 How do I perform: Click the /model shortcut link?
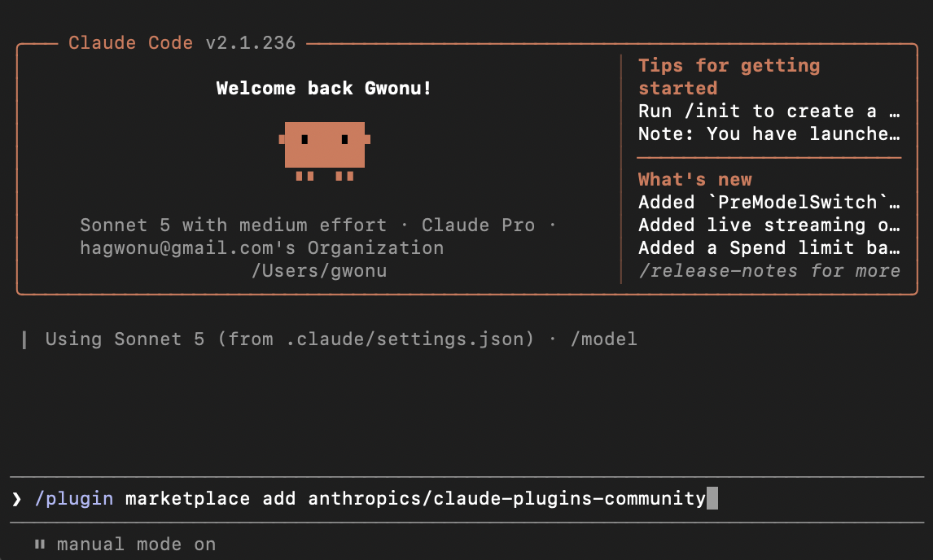[x=603, y=339]
